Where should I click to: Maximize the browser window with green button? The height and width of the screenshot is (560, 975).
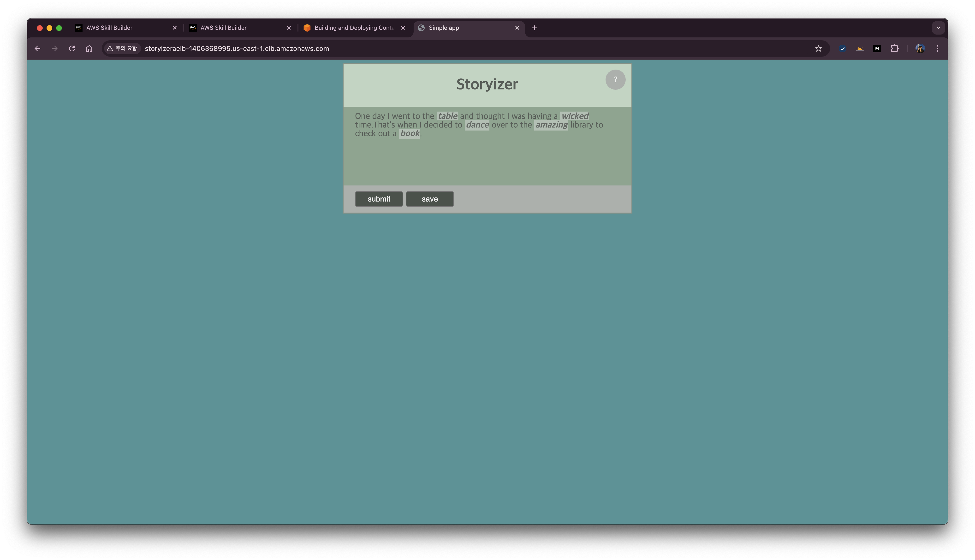click(59, 28)
